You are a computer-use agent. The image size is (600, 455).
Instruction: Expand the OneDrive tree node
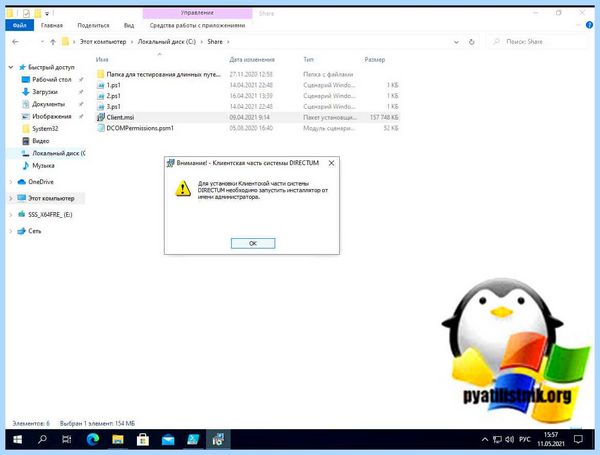tap(11, 182)
